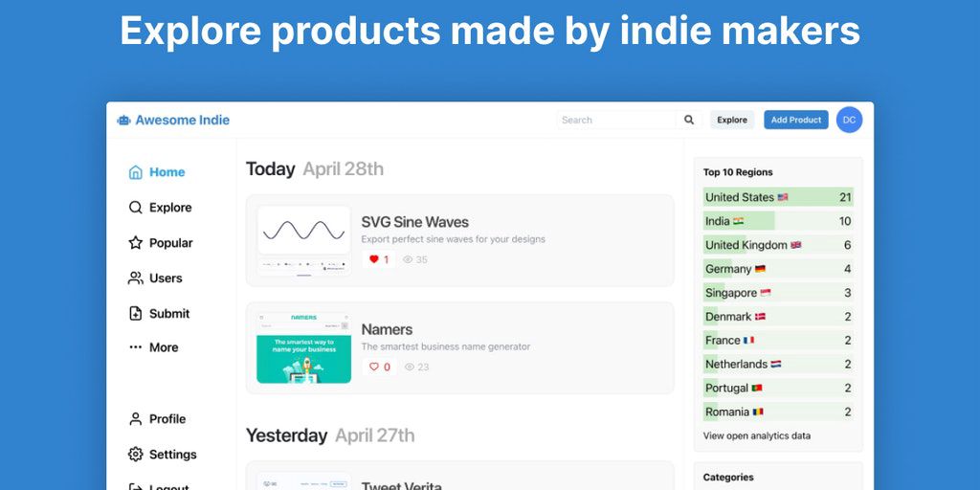
Task: Expand the More ellipsis menu
Action: tap(136, 347)
